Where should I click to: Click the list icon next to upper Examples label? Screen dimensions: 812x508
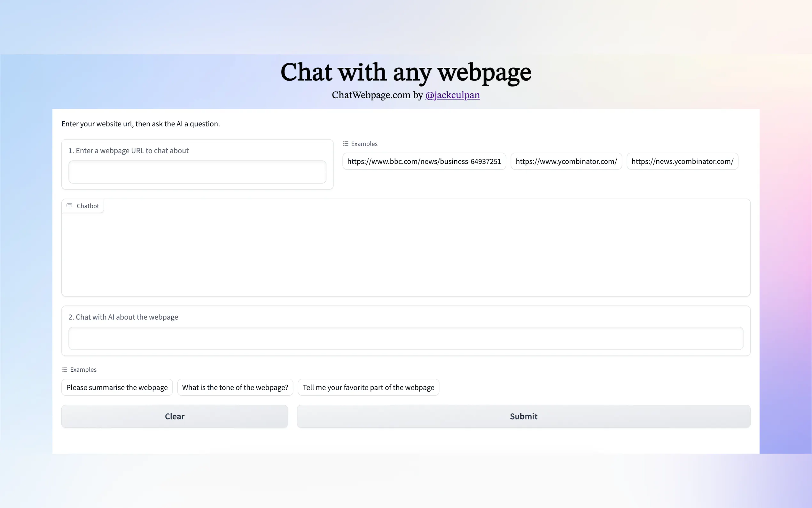pos(345,143)
